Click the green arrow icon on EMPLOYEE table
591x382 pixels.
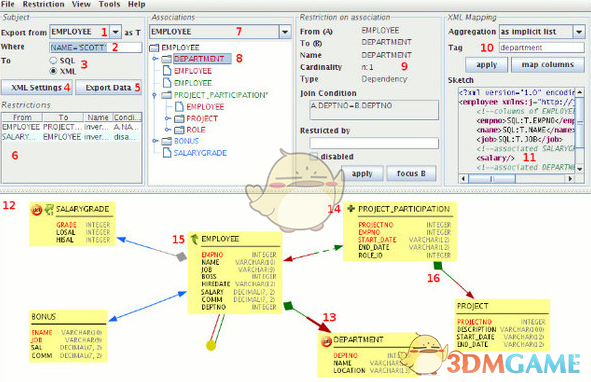click(194, 239)
